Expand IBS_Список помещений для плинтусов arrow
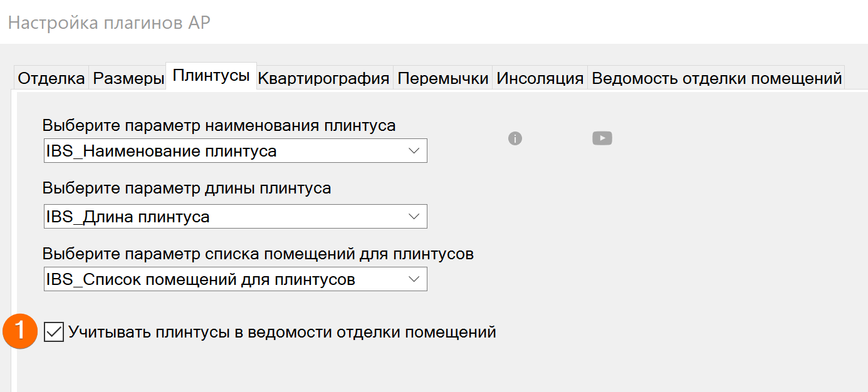Viewport: 868px width, 392px height. [414, 279]
